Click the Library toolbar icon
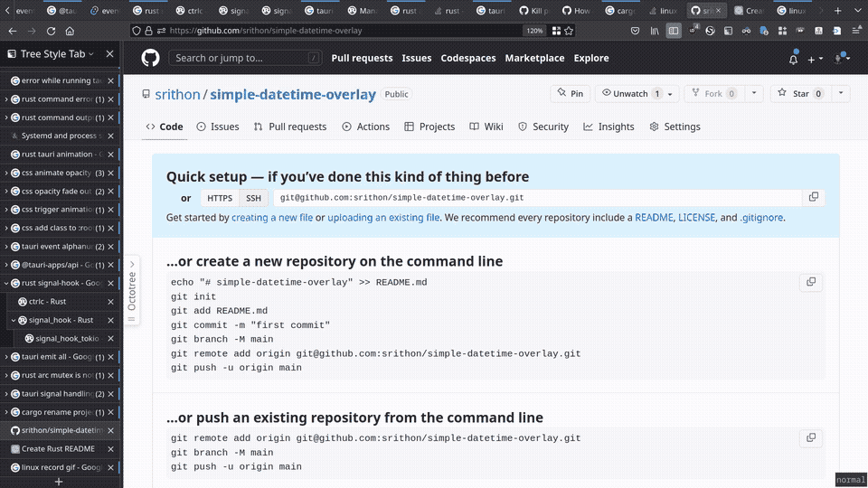The height and width of the screenshot is (488, 868). (655, 31)
